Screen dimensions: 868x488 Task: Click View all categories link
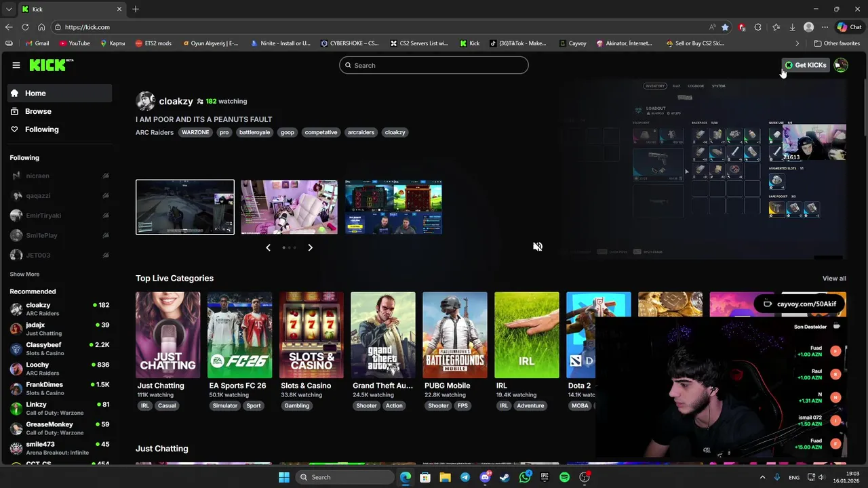point(834,279)
